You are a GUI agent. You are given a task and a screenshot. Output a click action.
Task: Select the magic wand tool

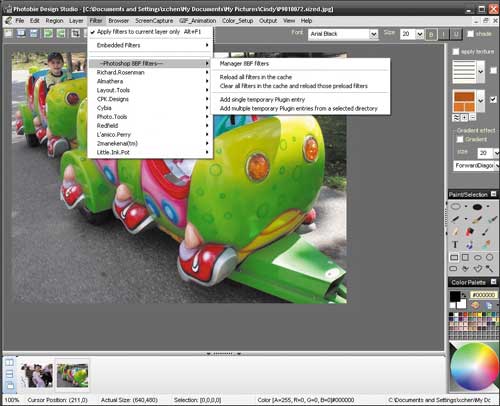(x=489, y=268)
